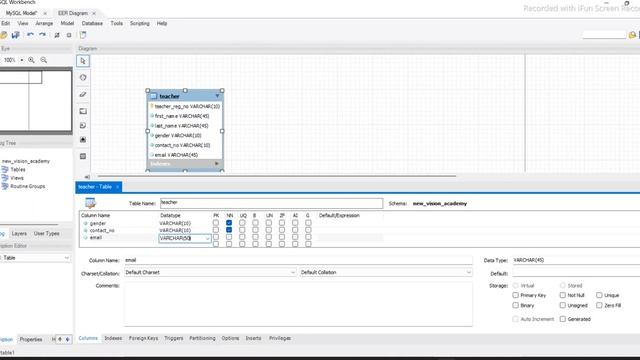Select new_vision_academy in catalog tree
Screen dimensions: 640x360
pos(26,161)
